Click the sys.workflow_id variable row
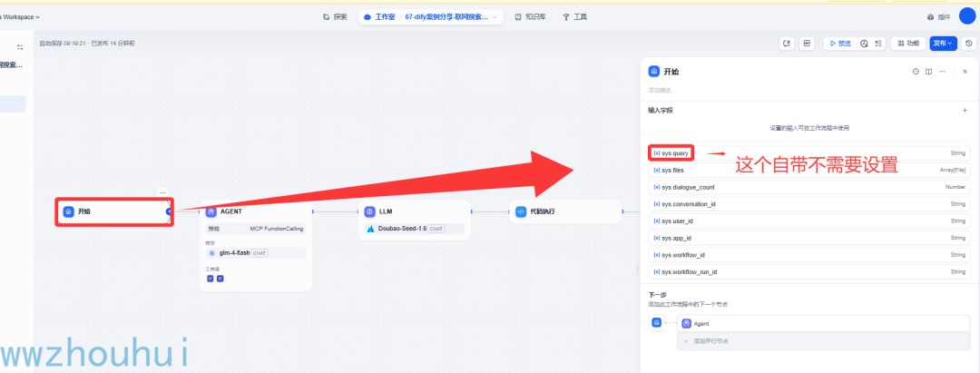 point(809,255)
